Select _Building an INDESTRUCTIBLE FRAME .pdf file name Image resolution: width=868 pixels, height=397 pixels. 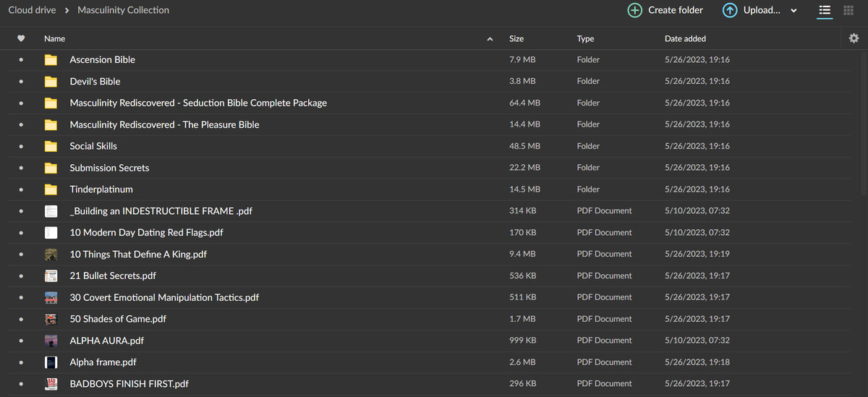tap(161, 211)
